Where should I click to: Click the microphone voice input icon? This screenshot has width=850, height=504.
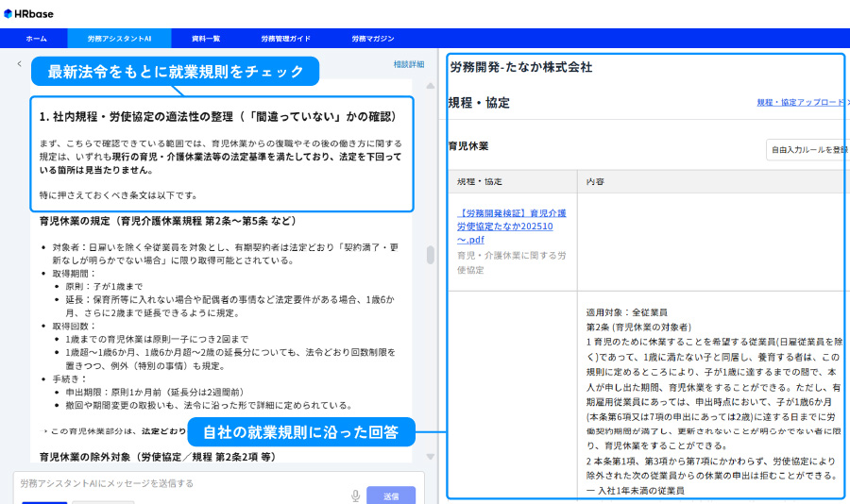pos(356,495)
